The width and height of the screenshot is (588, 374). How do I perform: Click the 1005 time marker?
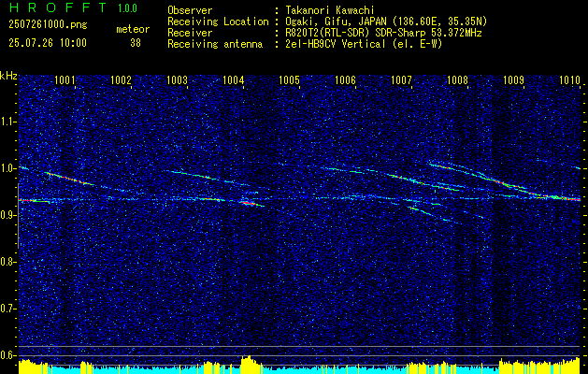[x=290, y=79]
